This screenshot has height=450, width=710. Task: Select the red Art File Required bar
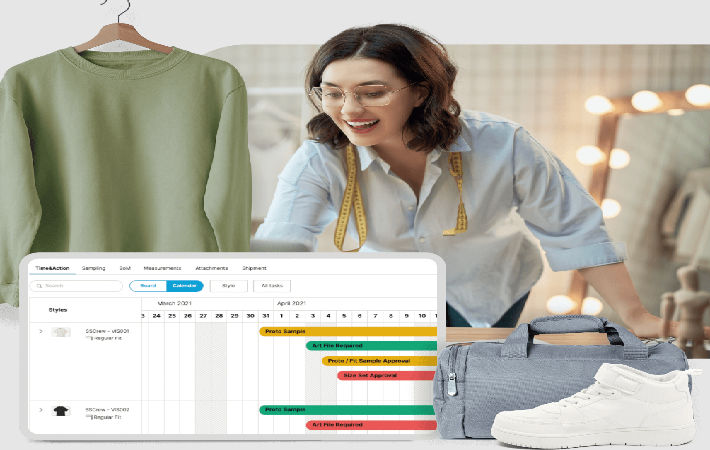click(371, 425)
